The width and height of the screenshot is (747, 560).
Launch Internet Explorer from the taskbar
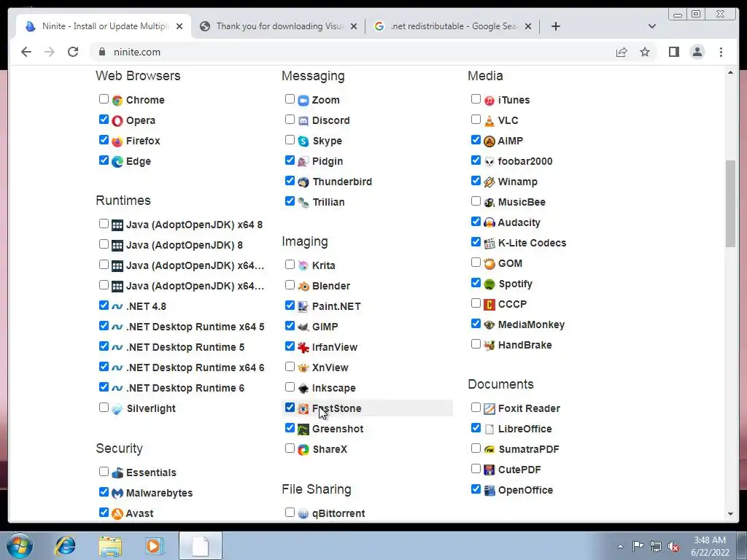[x=65, y=545]
